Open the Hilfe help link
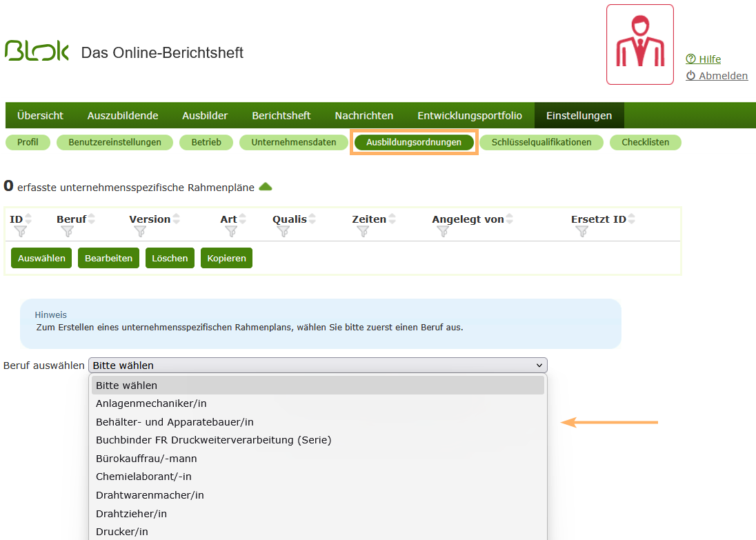Viewport: 756px width, 540px height. click(704, 59)
